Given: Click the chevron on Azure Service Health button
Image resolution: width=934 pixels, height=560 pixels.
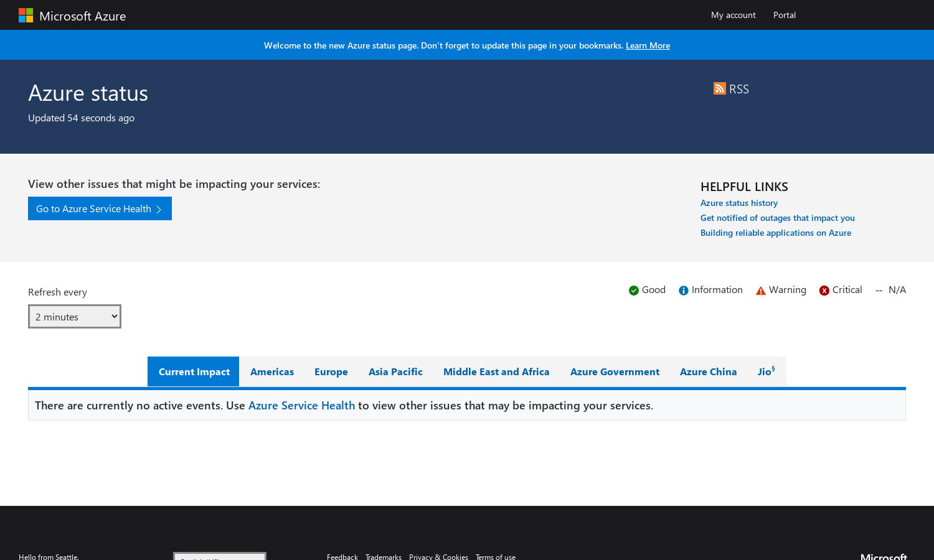Looking at the screenshot, I should [x=159, y=210].
